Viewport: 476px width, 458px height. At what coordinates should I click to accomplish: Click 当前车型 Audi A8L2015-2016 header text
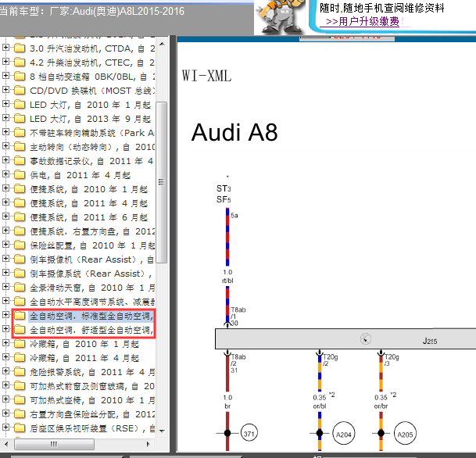click(x=92, y=11)
